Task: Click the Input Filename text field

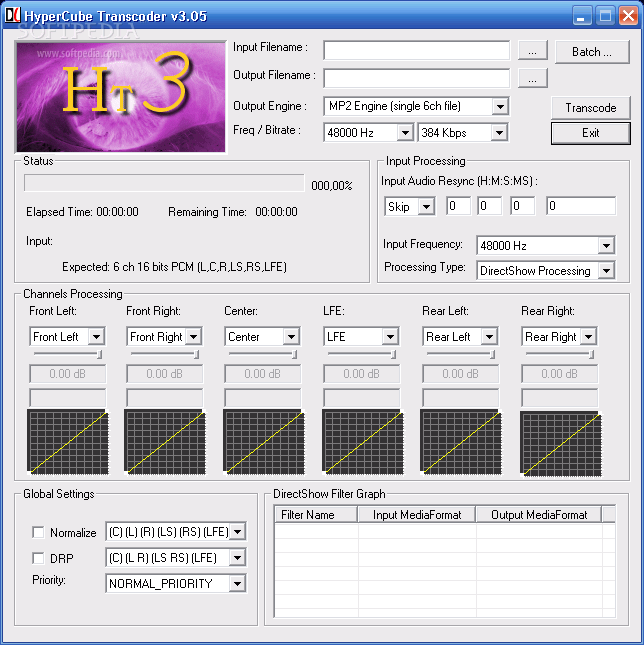Action: point(417,51)
